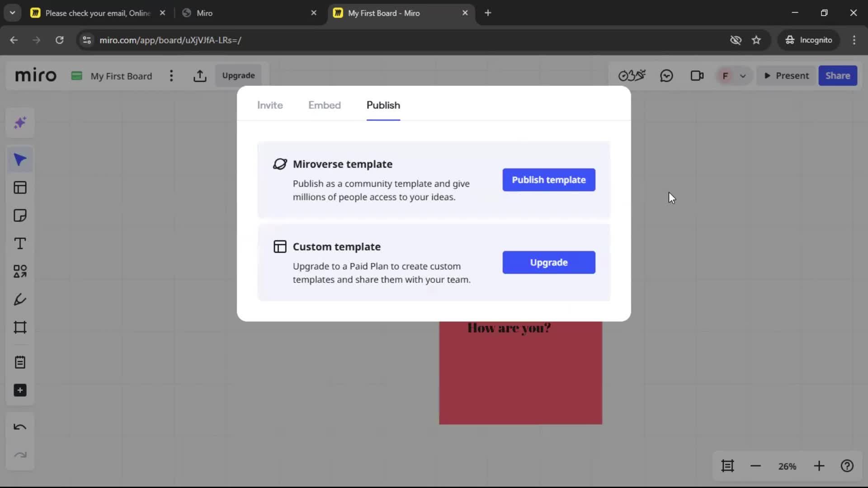Select the Pen drawing tool

pyautogui.click(x=20, y=299)
